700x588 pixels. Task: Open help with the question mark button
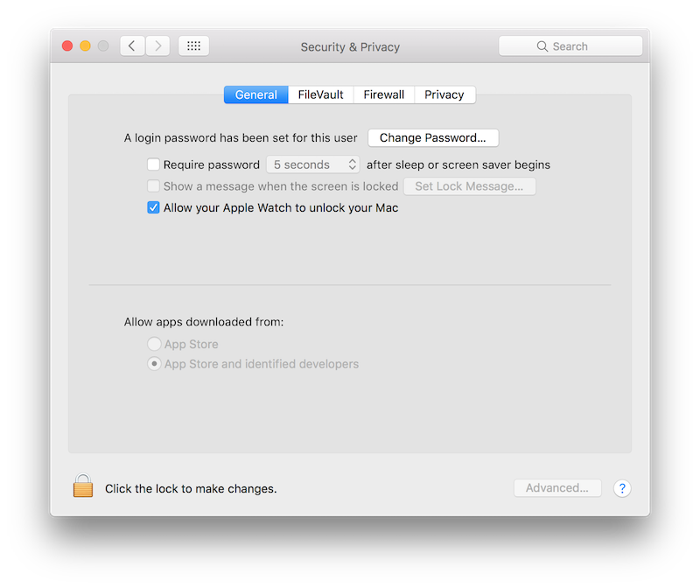(622, 488)
